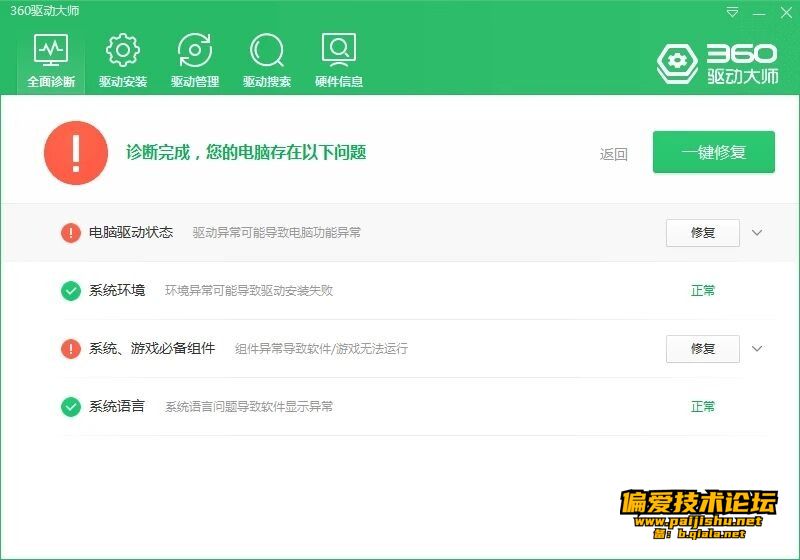Image resolution: width=800 pixels, height=560 pixels.
Task: Click the 环境异常可能导致驱动安装失败 description
Action: pos(249,291)
